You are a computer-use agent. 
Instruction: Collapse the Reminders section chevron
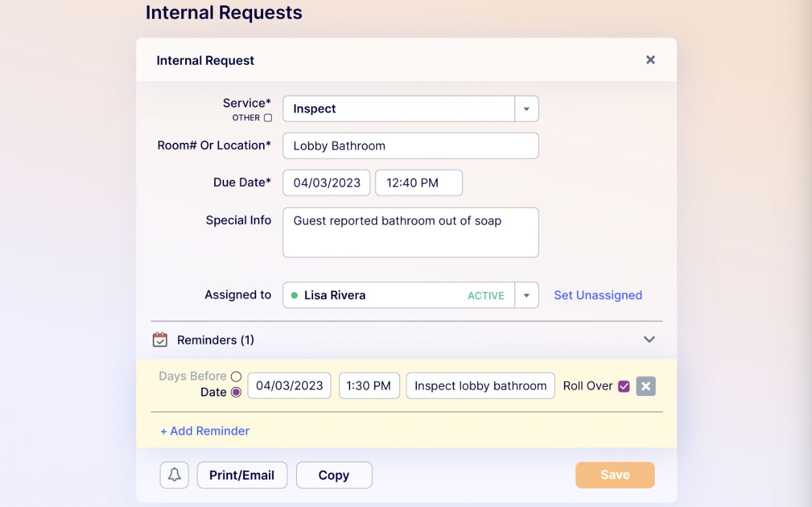649,340
